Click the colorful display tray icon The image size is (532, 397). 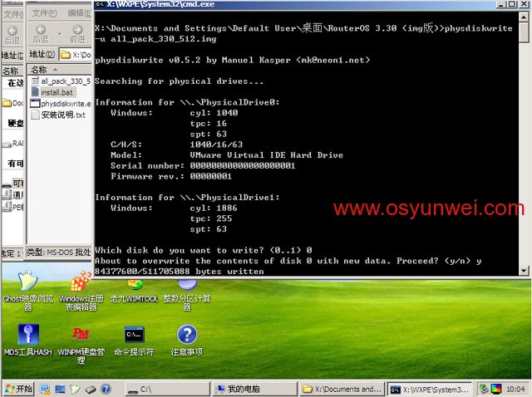496,389
